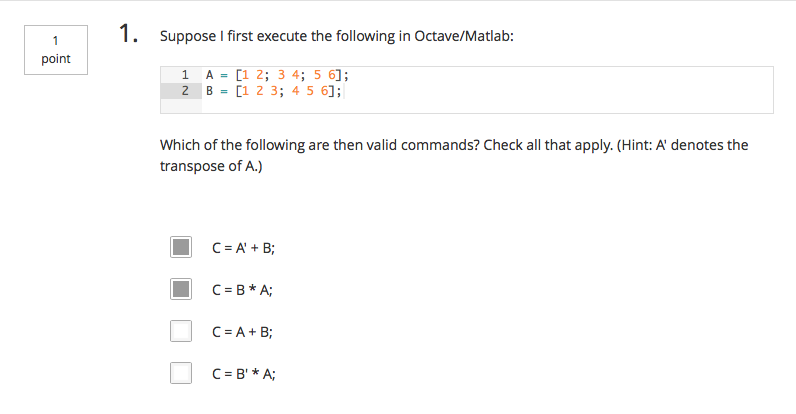The width and height of the screenshot is (796, 414).
Task: Click the empty area below code line 2
Action: tap(487, 106)
